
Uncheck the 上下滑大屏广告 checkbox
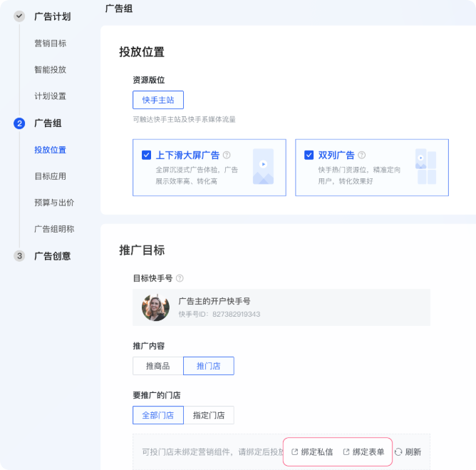point(146,155)
